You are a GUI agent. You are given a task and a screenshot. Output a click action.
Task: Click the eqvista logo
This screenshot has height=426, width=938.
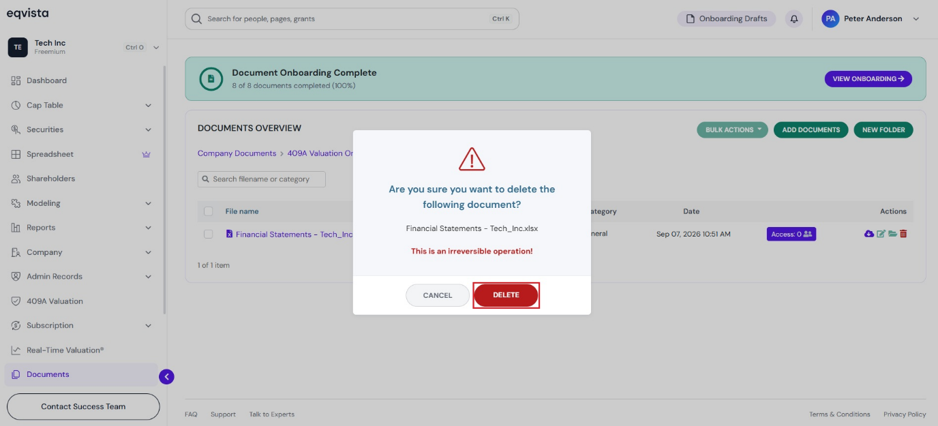coord(28,13)
